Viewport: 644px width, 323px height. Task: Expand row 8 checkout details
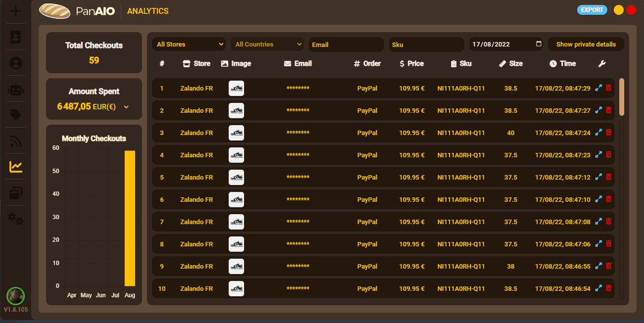pos(598,244)
